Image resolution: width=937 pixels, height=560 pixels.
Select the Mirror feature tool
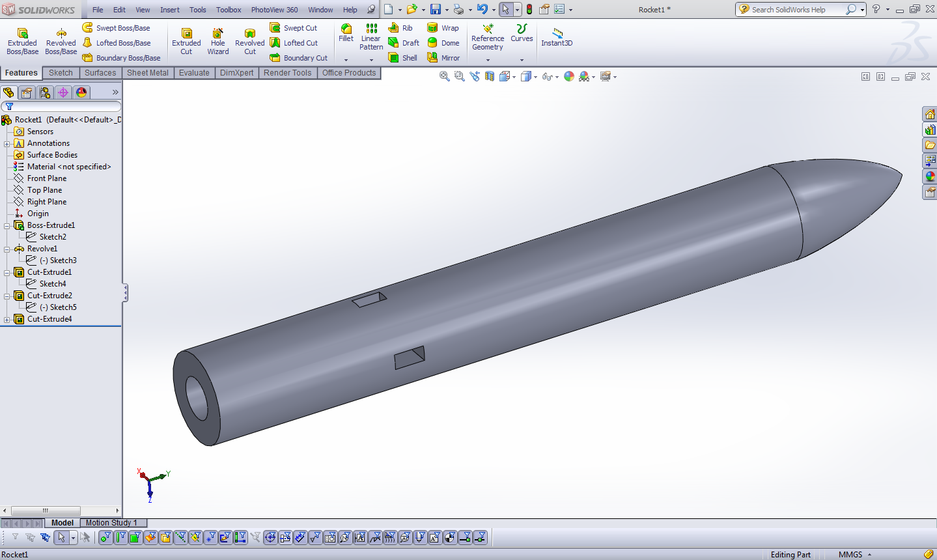click(443, 58)
